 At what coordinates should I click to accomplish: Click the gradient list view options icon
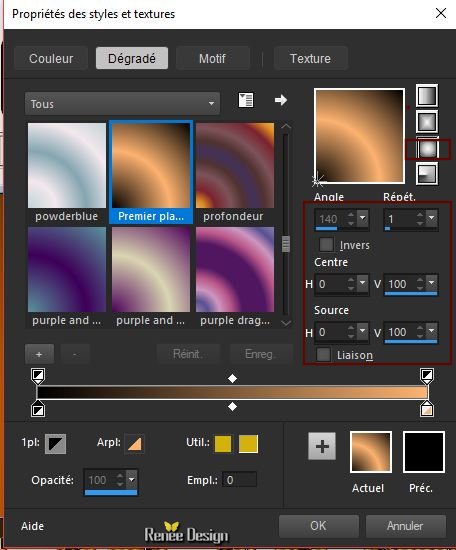pos(246,100)
